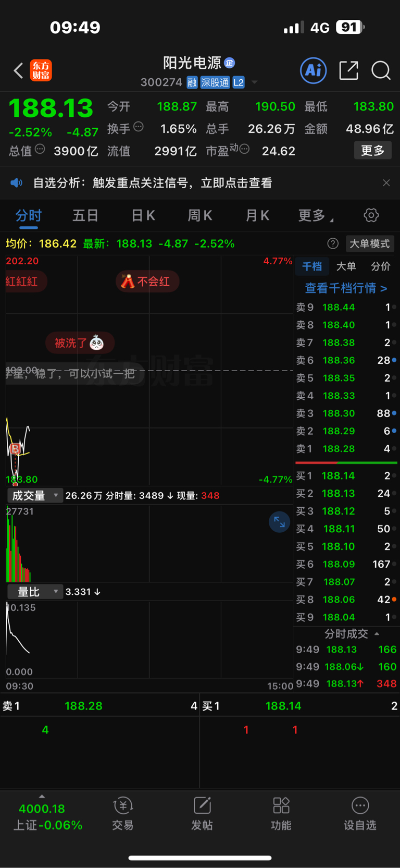Select 千档 order book tab
Viewport: 400px width, 868px height.
pyautogui.click(x=312, y=266)
